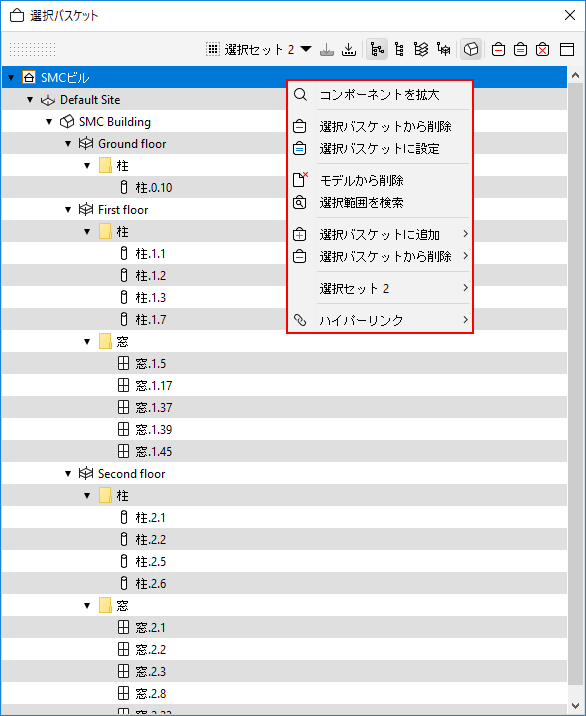
Task: Select tree row 柱.2.1
Action: (284, 517)
